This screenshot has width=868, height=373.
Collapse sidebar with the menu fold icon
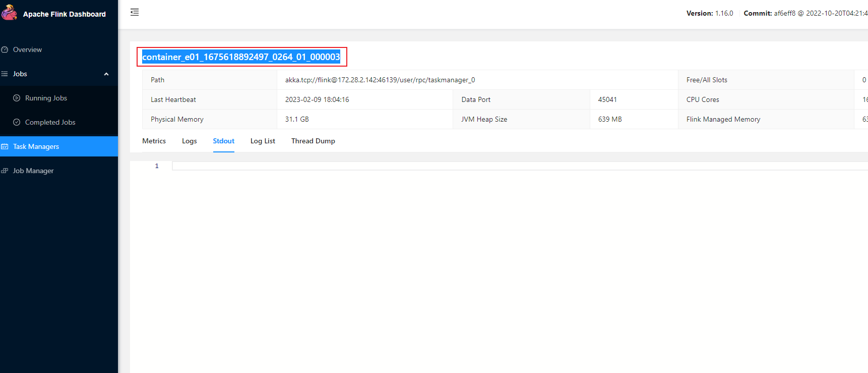click(135, 12)
